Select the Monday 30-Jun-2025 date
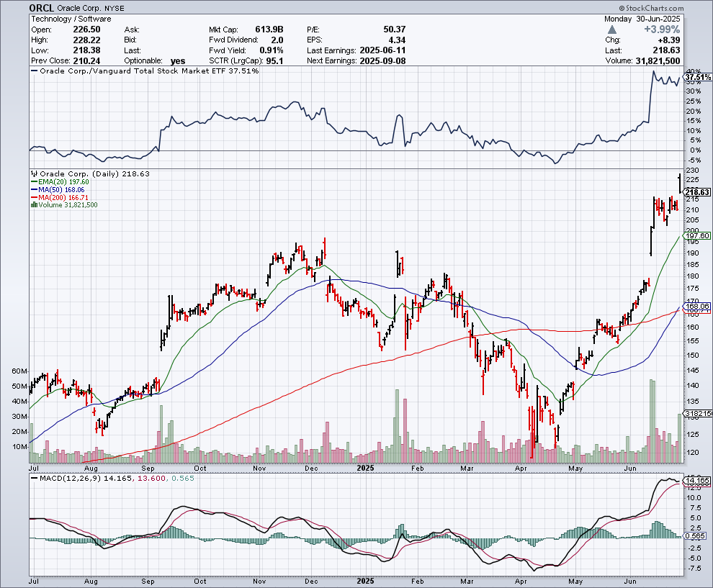Screen dimensions: 713x588 tap(642, 19)
